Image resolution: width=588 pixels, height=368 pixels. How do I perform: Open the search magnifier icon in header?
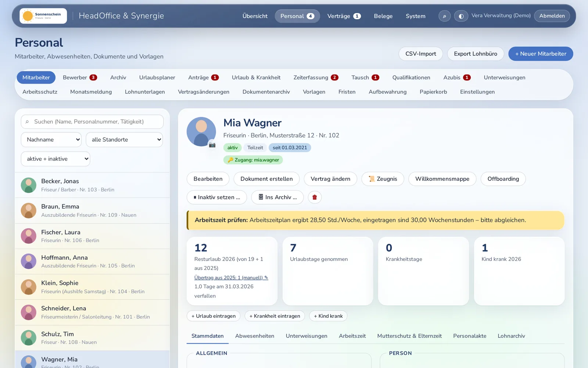click(444, 16)
